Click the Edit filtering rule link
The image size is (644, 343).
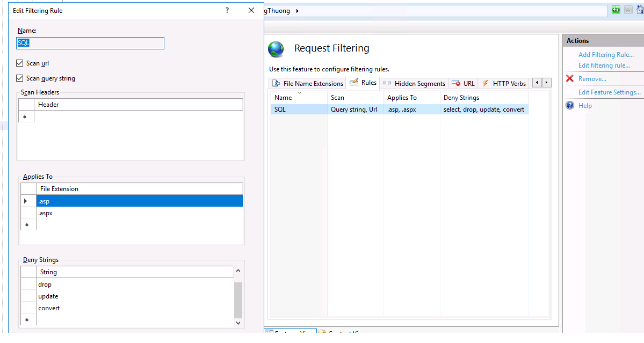tap(604, 65)
